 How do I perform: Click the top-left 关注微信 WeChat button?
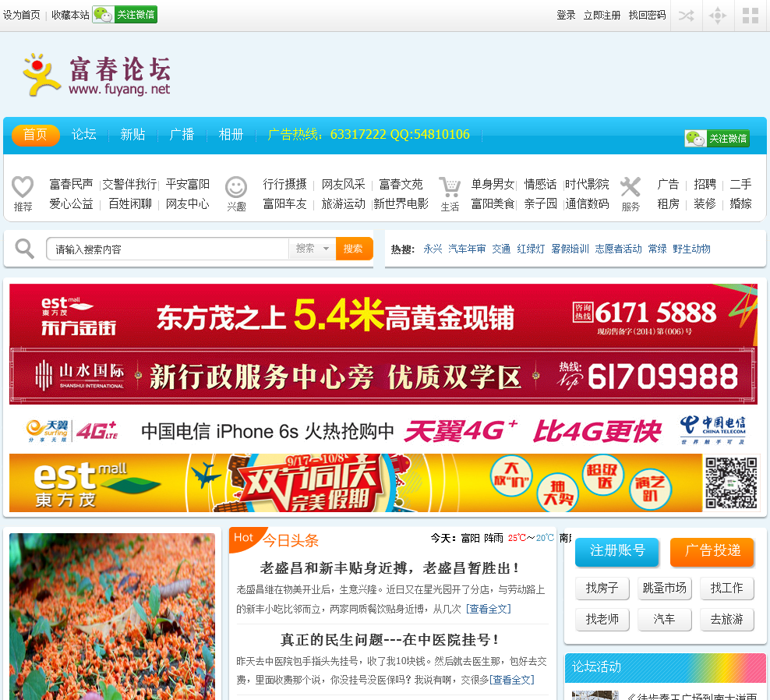pos(125,15)
